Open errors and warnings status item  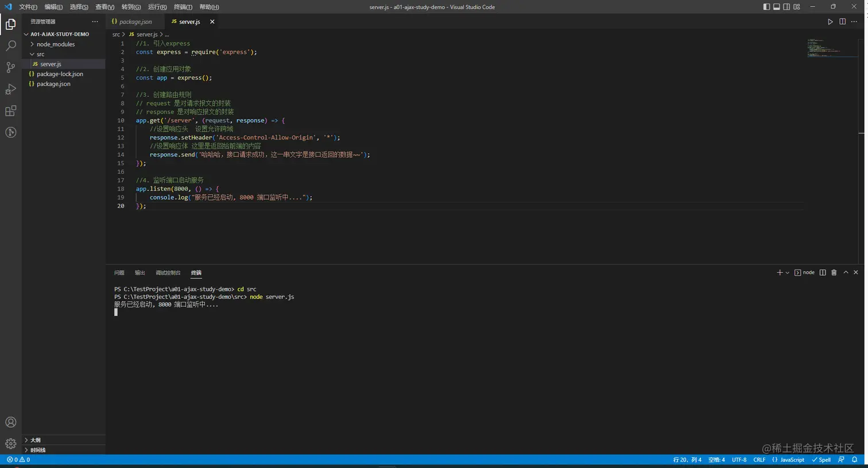(18, 460)
